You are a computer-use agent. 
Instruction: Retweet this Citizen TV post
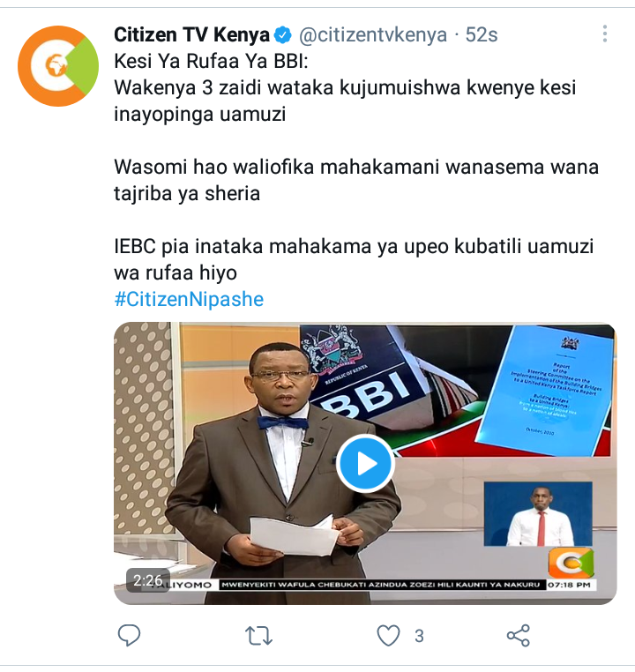pos(258,636)
